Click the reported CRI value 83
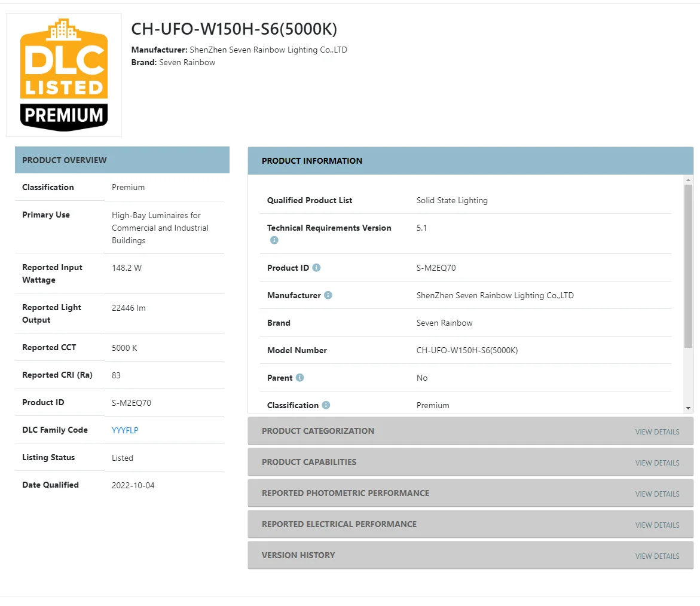 click(116, 375)
